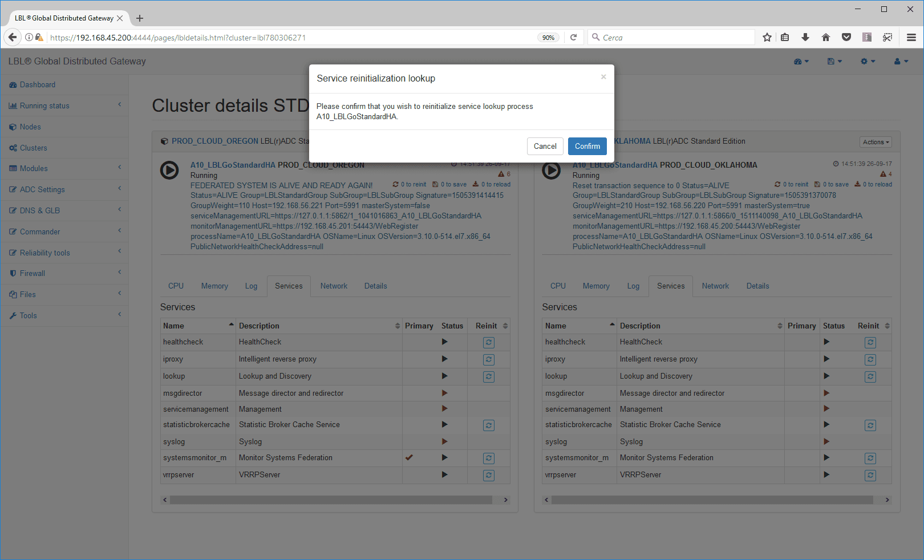Sort Oregon services by Name column

[x=198, y=326]
